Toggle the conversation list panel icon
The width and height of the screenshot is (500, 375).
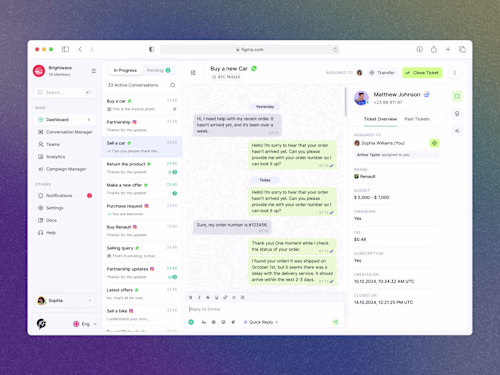click(193, 72)
